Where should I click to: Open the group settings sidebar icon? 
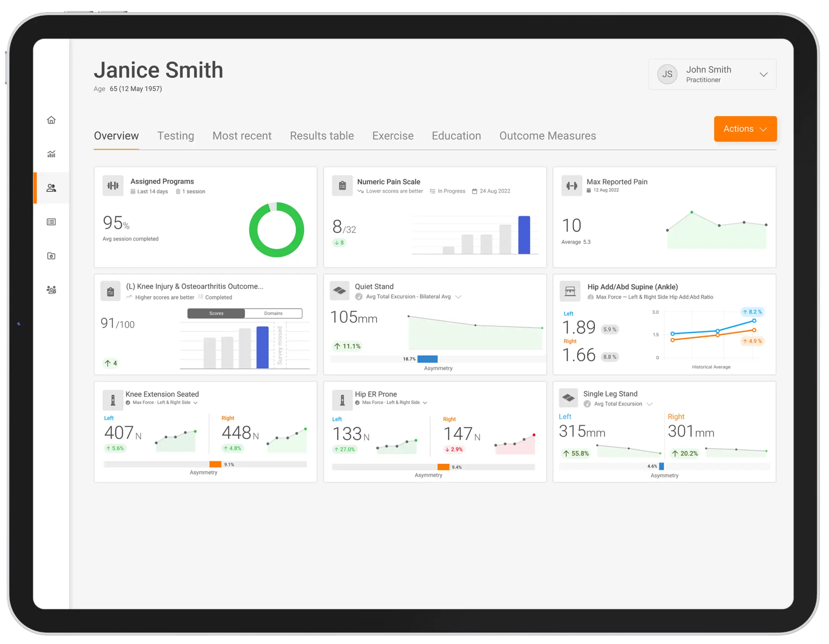(51, 290)
